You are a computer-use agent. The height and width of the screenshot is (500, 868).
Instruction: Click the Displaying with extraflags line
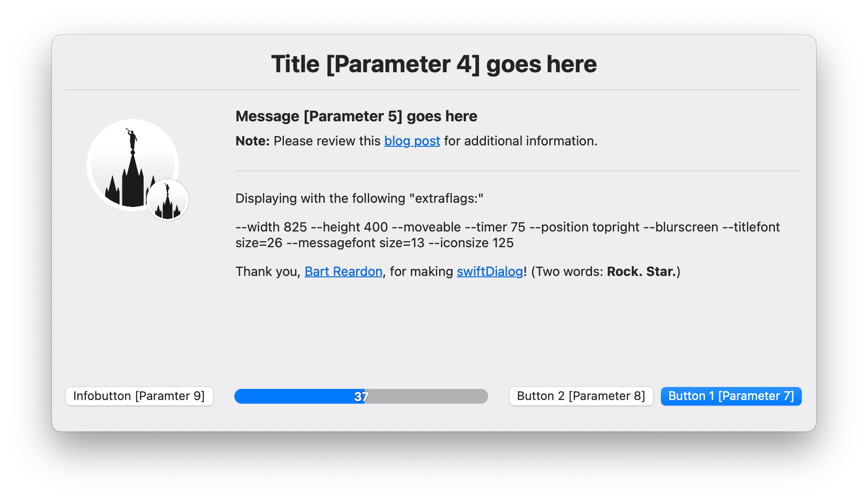(x=359, y=199)
